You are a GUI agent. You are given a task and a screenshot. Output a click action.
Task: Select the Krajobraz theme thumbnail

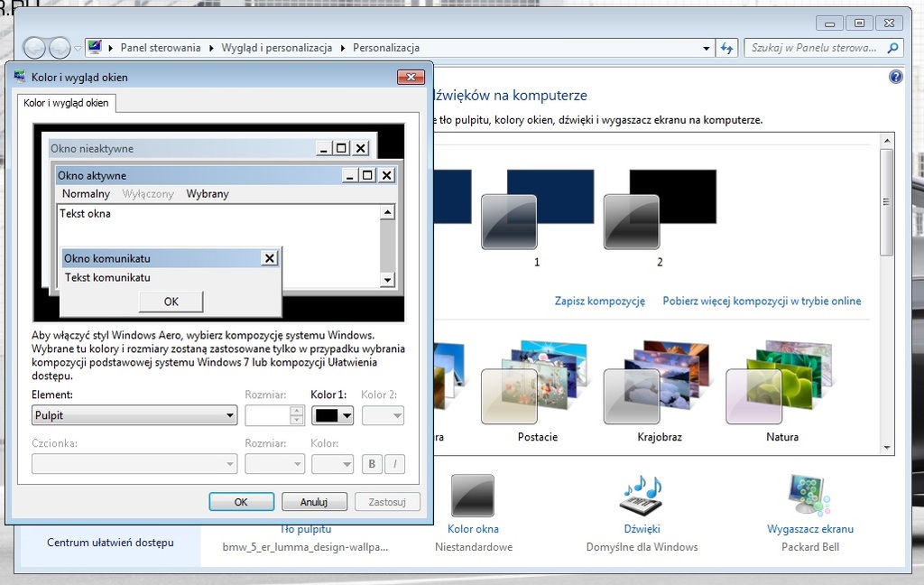click(x=659, y=383)
